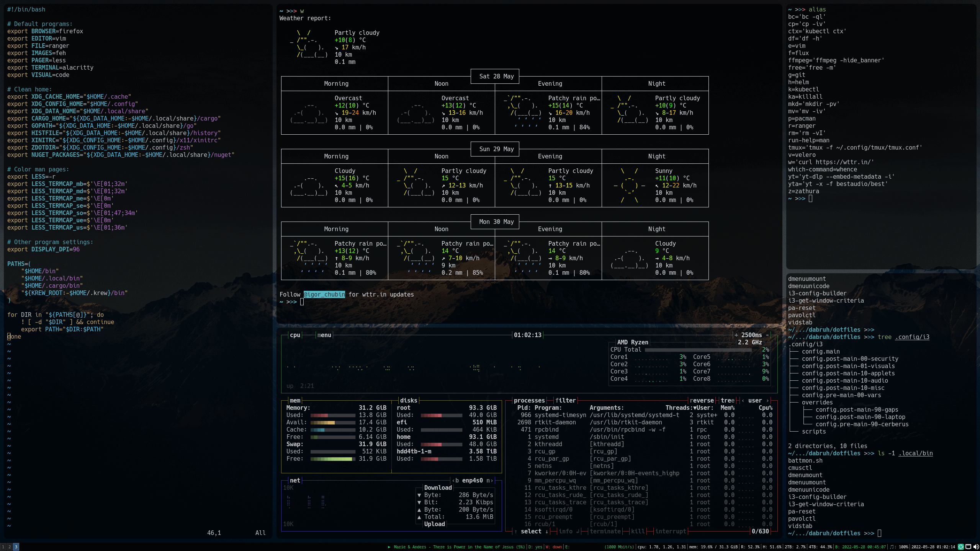Collapse the cpu panel by clicking its label
Viewport: 980px width, 551px height.
[294, 335]
